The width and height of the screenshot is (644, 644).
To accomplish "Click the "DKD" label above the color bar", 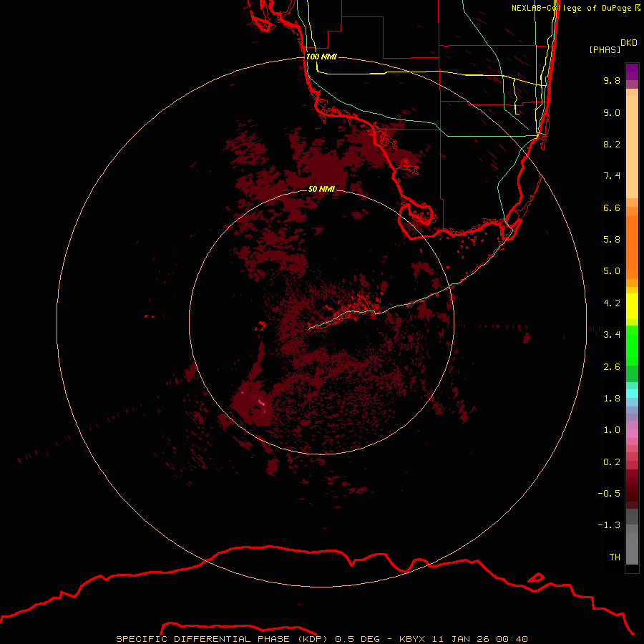I will coord(629,43).
